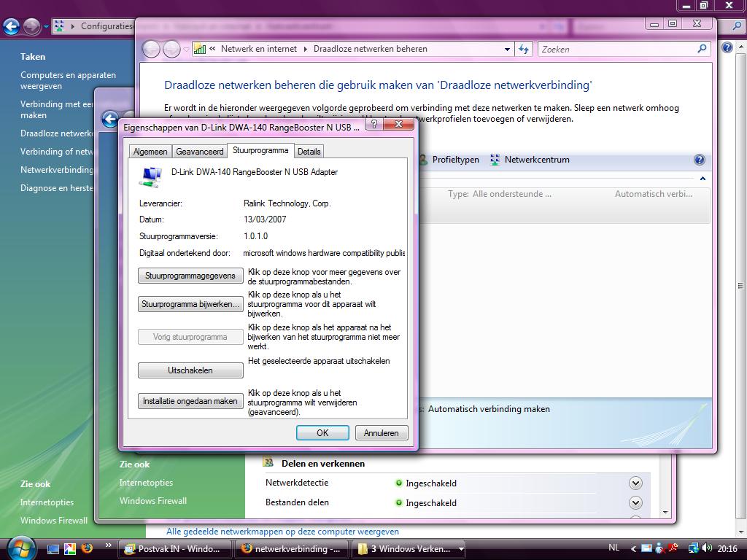Click back arrow in the Configuratiescherm window
This screenshot has height=560, width=747.
(11, 26)
